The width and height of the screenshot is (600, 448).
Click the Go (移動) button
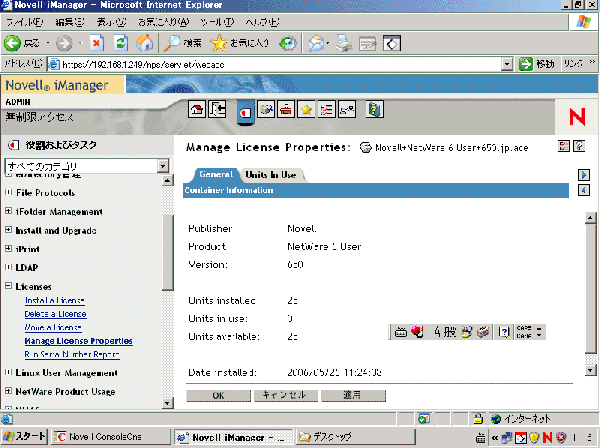[537, 64]
